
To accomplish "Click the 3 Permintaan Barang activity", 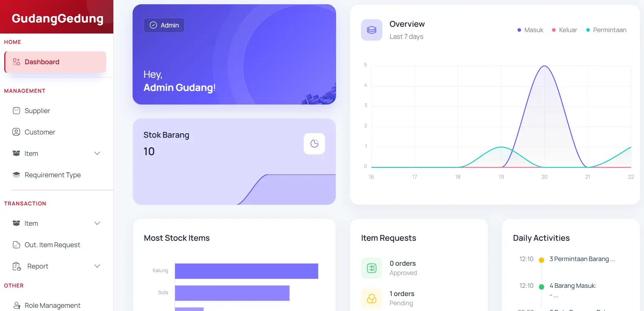I will pyautogui.click(x=582, y=259).
